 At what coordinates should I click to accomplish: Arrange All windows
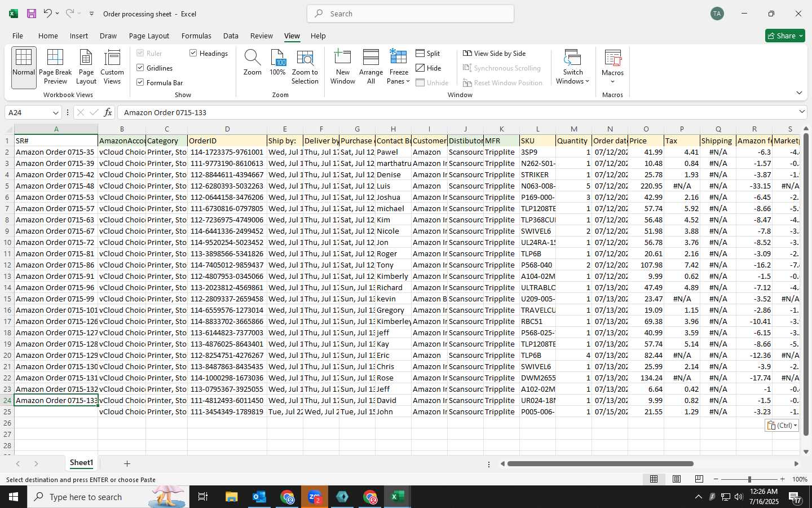[371, 67]
